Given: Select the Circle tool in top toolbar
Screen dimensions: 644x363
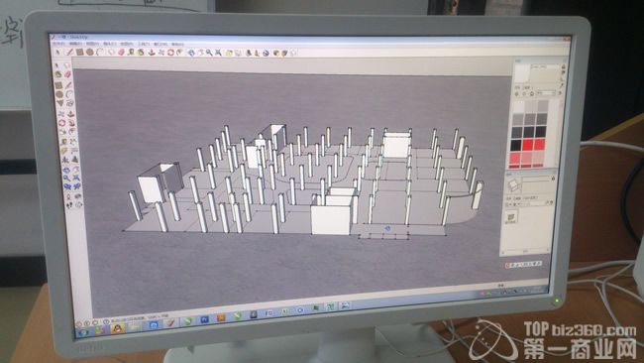Looking at the screenshot, I should (89, 53).
